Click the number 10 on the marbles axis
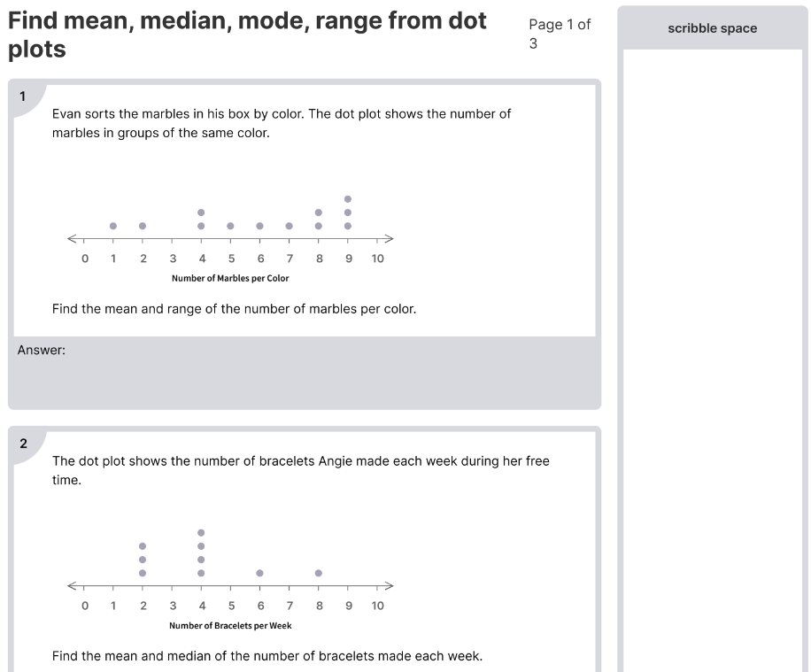Image resolution: width=811 pixels, height=672 pixels. [378, 259]
